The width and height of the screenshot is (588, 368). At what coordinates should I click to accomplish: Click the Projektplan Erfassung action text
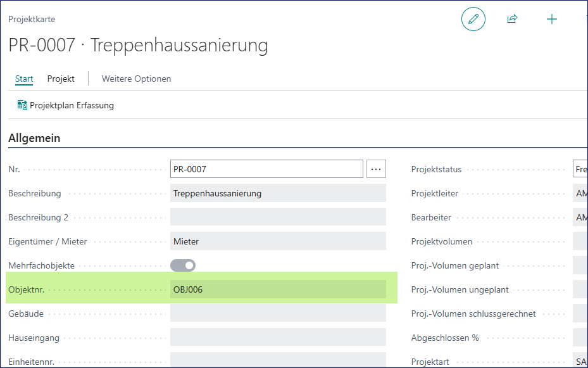point(72,105)
